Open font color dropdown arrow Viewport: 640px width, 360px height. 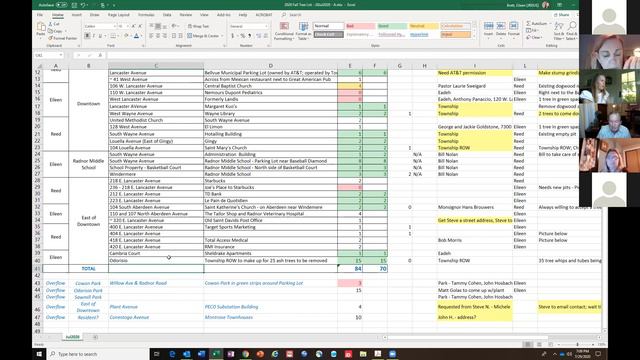point(142,36)
